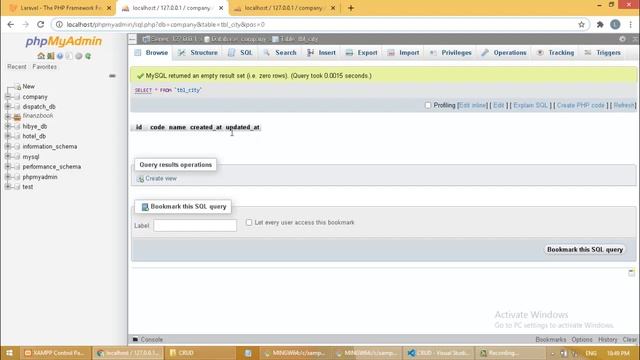Expand the hotel_db database tree

[x=8, y=136]
